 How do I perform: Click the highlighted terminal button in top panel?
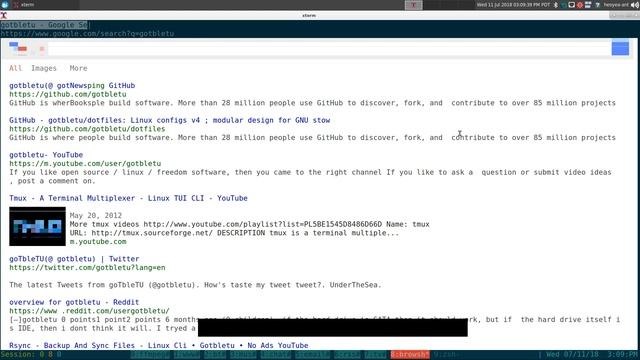pos(413,5)
